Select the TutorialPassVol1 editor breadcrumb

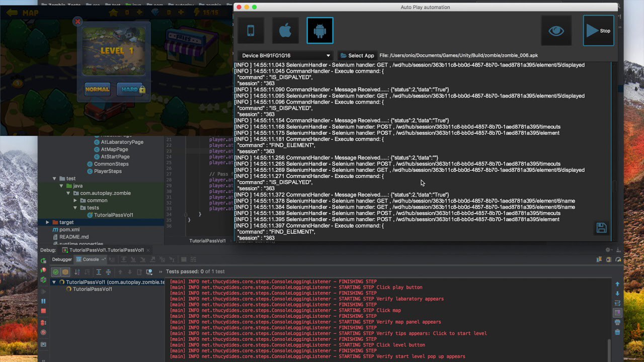point(207,241)
